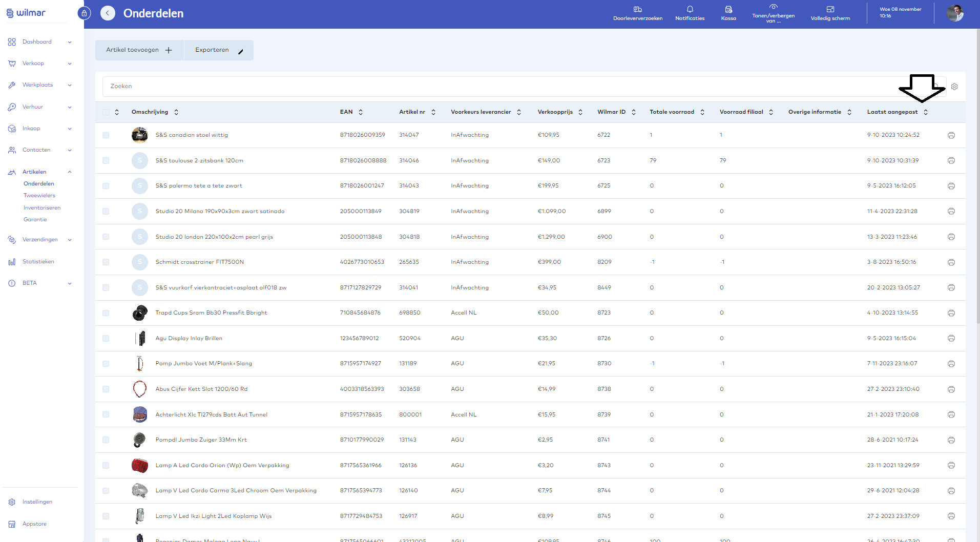980x542 pixels.
Task: Open Doorleververzoeken from the top bar
Action: point(637,9)
